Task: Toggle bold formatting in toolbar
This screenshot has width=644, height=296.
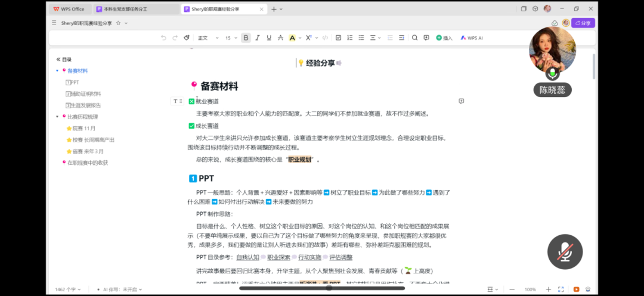Action: (x=246, y=38)
